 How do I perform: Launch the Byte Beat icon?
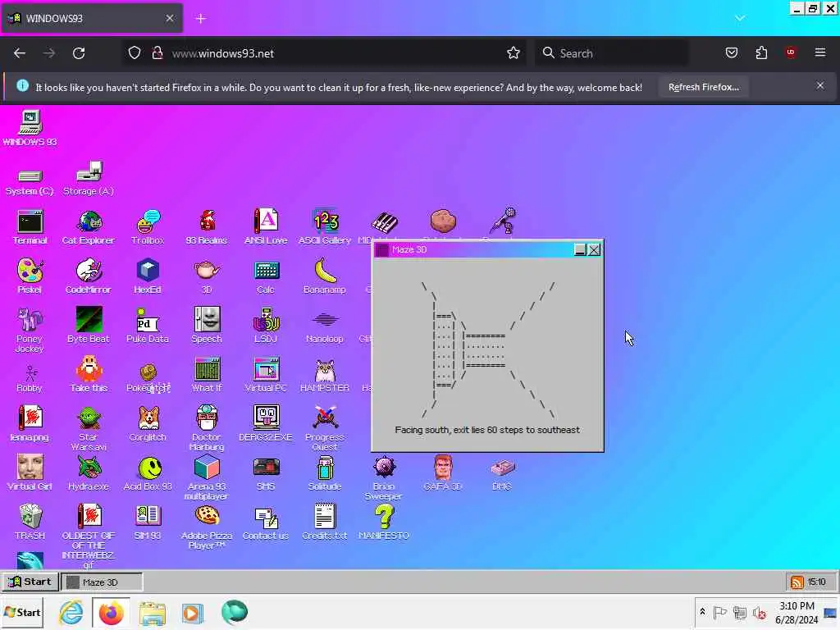tap(89, 325)
